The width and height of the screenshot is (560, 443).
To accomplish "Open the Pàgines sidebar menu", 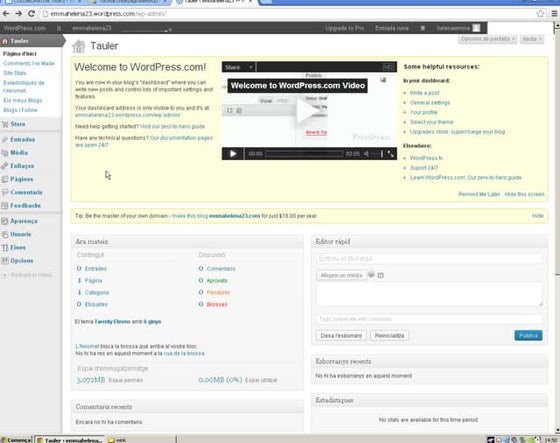I will click(x=21, y=179).
